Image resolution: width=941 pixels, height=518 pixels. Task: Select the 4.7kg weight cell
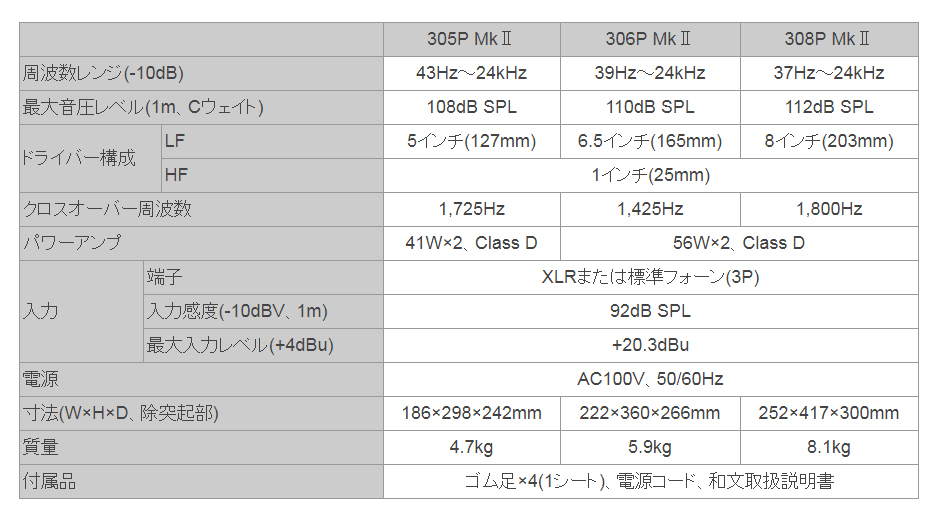[472, 448]
